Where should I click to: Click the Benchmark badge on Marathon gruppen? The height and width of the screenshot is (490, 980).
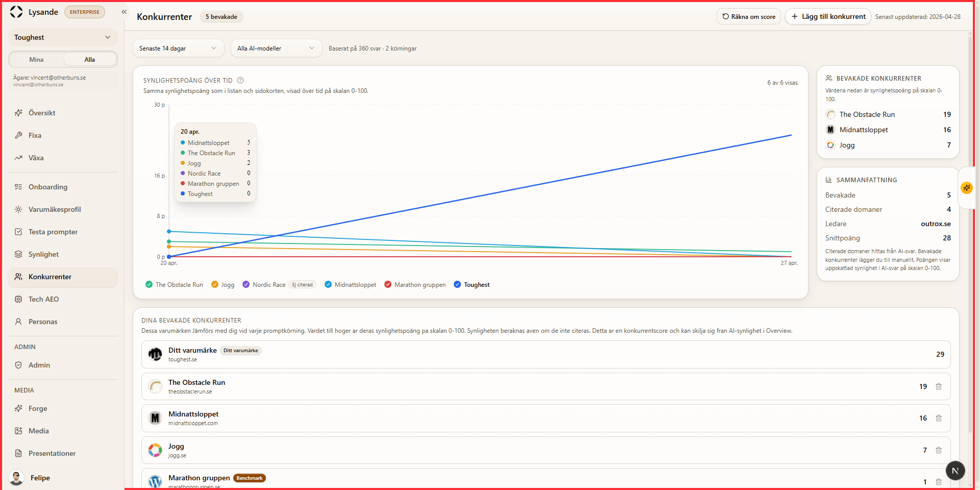[250, 478]
